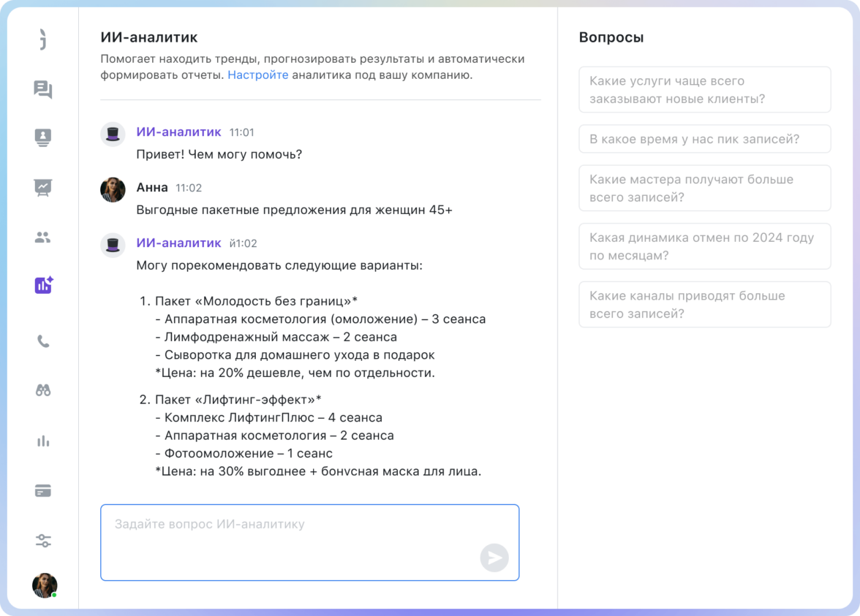Open the payment card icon in sidebar
This screenshot has width=860, height=616.
pyautogui.click(x=42, y=490)
